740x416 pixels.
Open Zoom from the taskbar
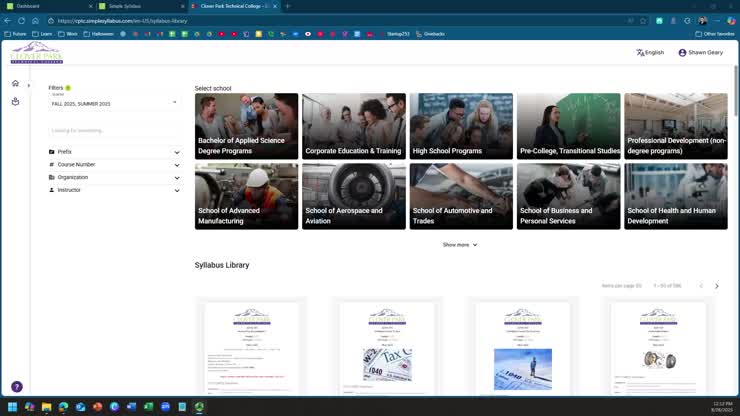[x=165, y=407]
